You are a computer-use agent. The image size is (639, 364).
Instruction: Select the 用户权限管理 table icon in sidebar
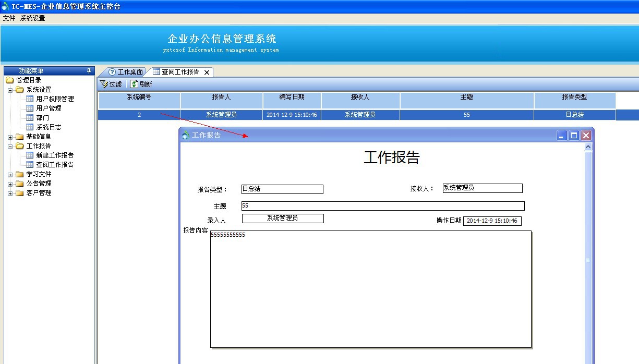30,99
